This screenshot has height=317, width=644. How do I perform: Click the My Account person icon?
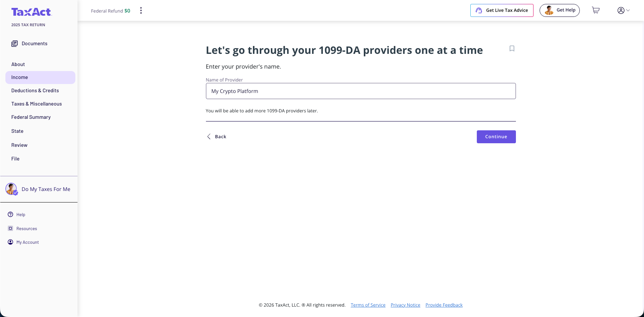10,242
